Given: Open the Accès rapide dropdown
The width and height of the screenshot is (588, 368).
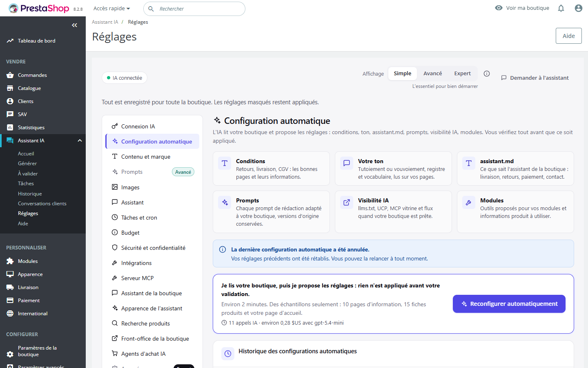Looking at the screenshot, I should pyautogui.click(x=111, y=9).
